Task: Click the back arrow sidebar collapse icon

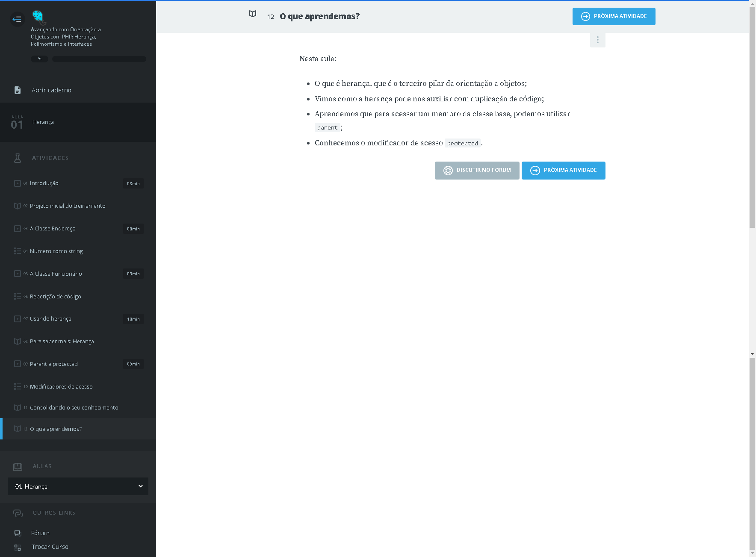Action: point(17,19)
